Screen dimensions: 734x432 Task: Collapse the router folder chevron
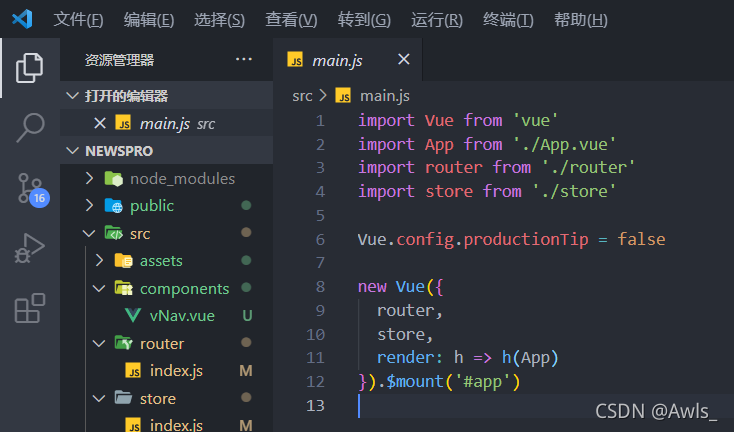[x=99, y=344]
